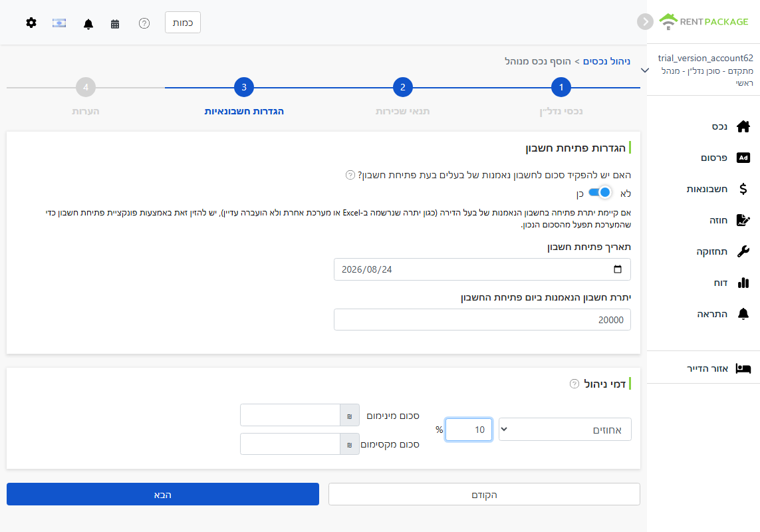Select נכס menu label
The image size is (760, 532).
[719, 126]
